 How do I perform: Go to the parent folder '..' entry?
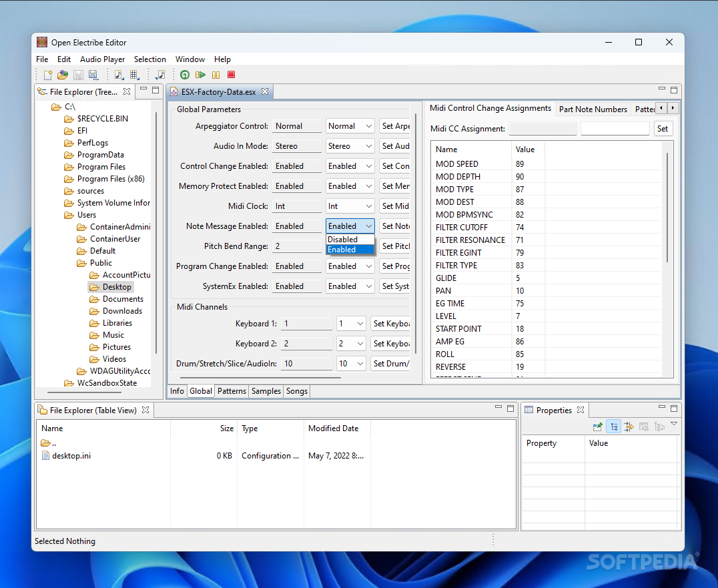49,443
